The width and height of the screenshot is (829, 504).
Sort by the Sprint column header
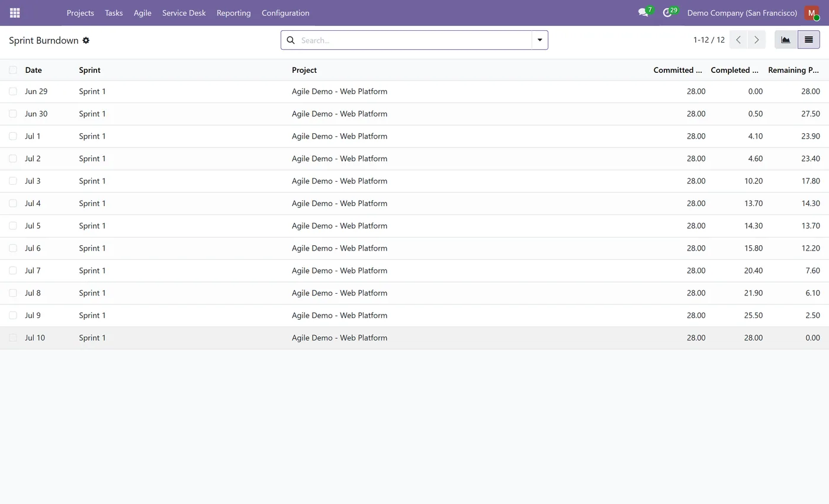tap(89, 70)
